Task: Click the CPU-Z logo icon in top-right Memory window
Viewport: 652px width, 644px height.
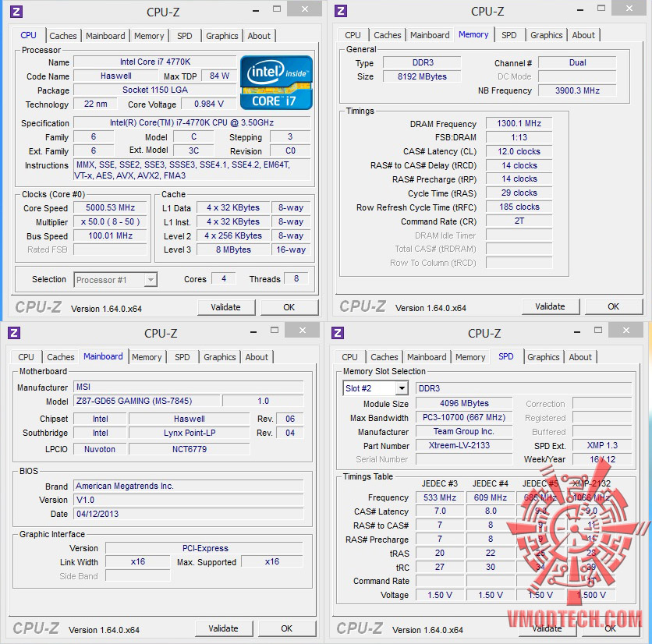Action: click(x=341, y=11)
